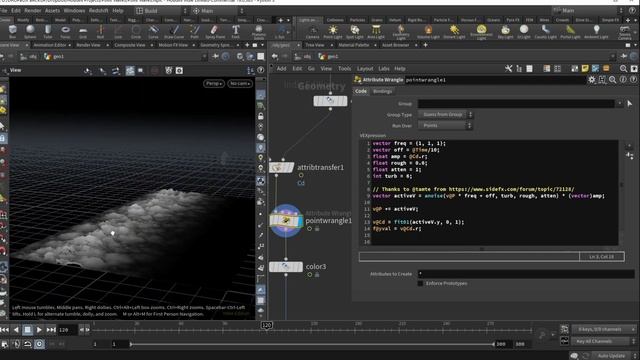Select the Tube shelf tool
Image resolution: width=640 pixels, height=360 pixels.
pos(48,31)
